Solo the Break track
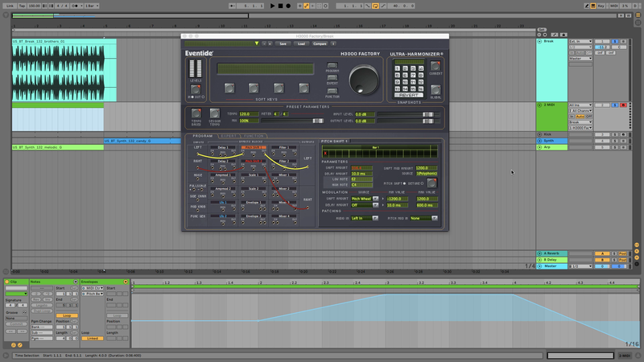The image size is (644, 362). [x=615, y=42]
